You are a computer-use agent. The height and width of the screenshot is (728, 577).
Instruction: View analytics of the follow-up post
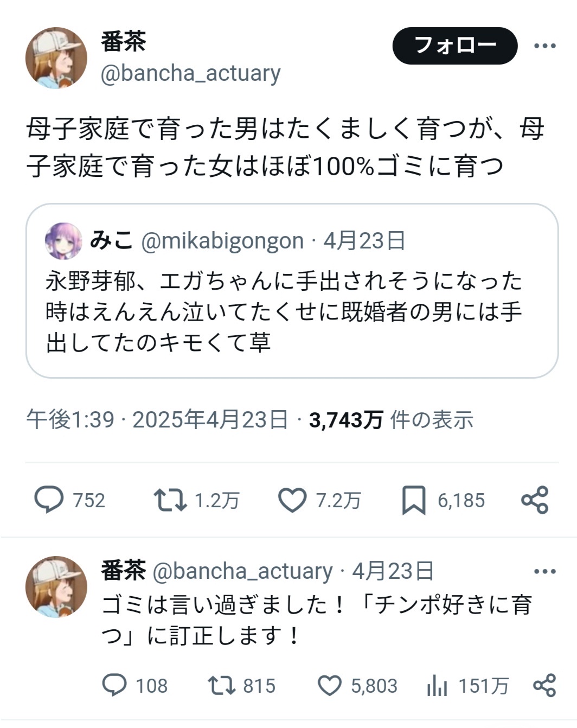click(x=437, y=687)
